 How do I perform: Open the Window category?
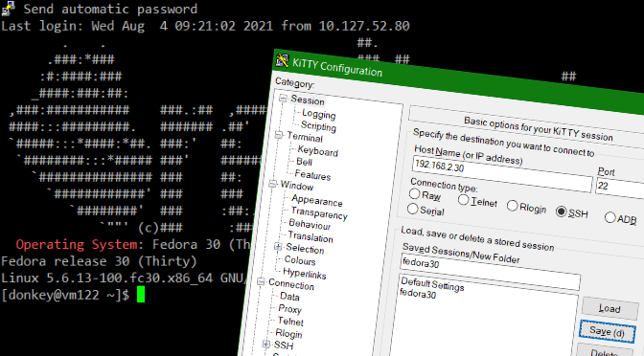(x=296, y=186)
